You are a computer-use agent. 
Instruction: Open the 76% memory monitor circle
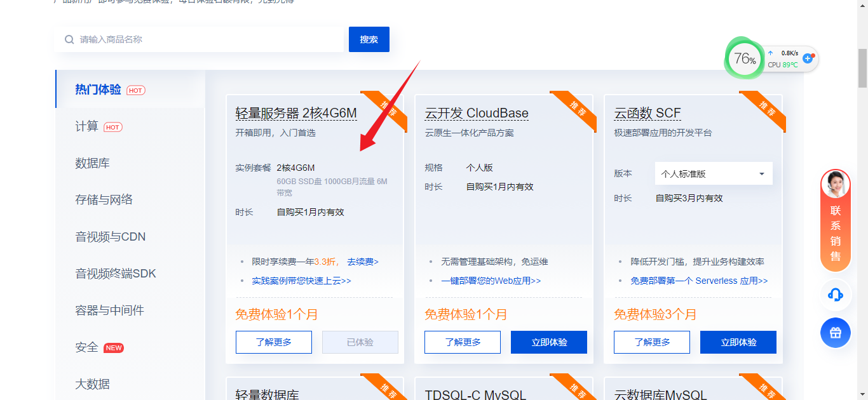(x=744, y=59)
